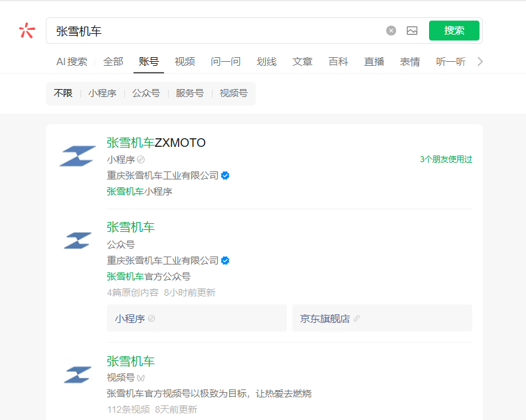The width and height of the screenshot is (526, 420).
Task: Click the link icon beside 京东旗舰店
Action: click(357, 318)
